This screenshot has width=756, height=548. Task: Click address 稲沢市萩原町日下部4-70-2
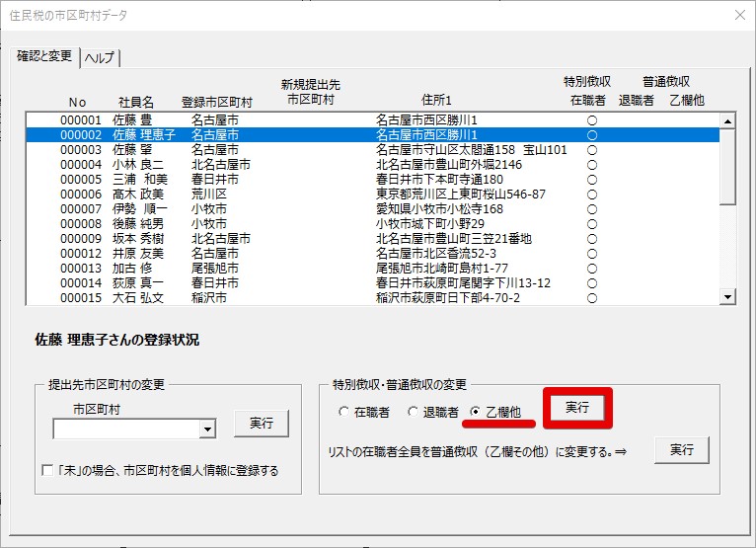tap(448, 297)
